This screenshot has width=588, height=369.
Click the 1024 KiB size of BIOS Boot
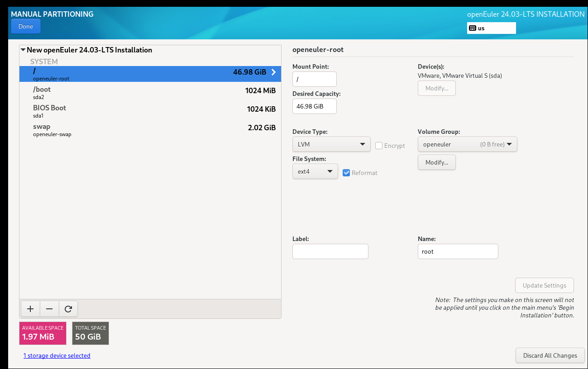point(261,109)
